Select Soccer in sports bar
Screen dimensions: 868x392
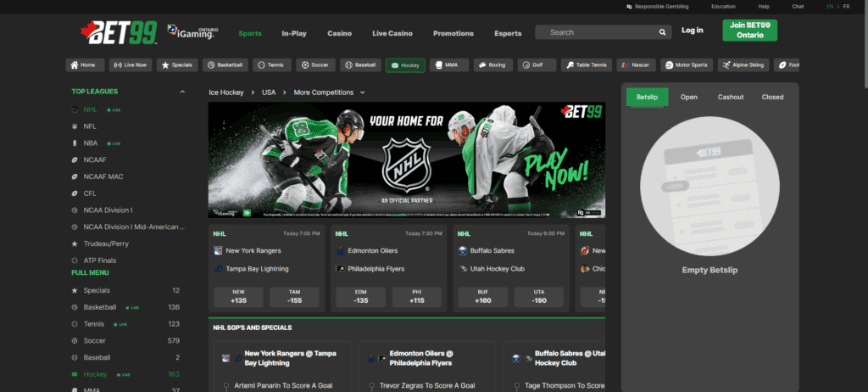(315, 64)
